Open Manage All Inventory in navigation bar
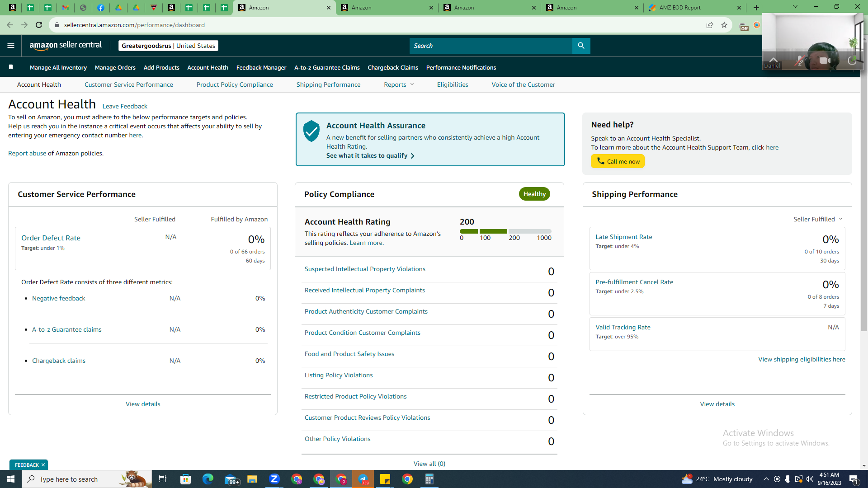Image resolution: width=868 pixels, height=488 pixels. pos(58,67)
